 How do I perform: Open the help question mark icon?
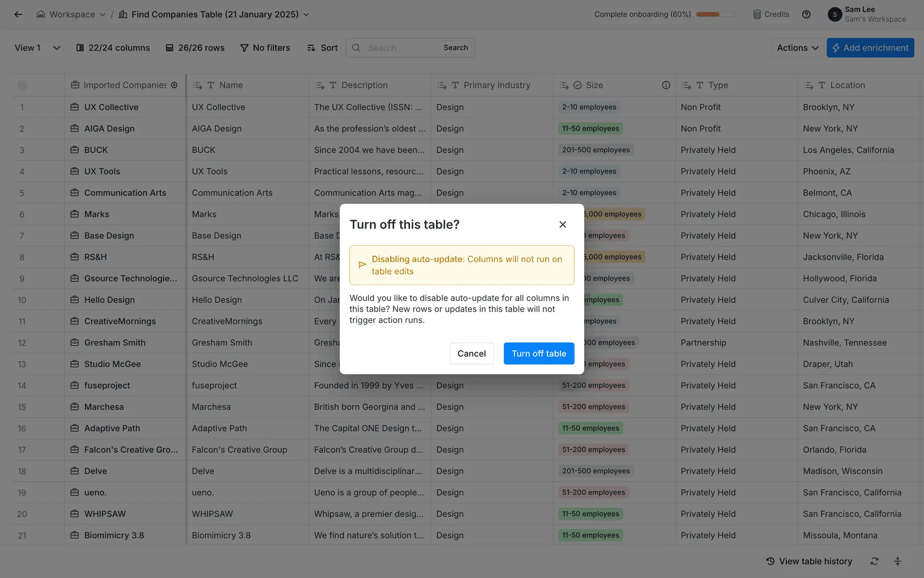click(x=806, y=14)
